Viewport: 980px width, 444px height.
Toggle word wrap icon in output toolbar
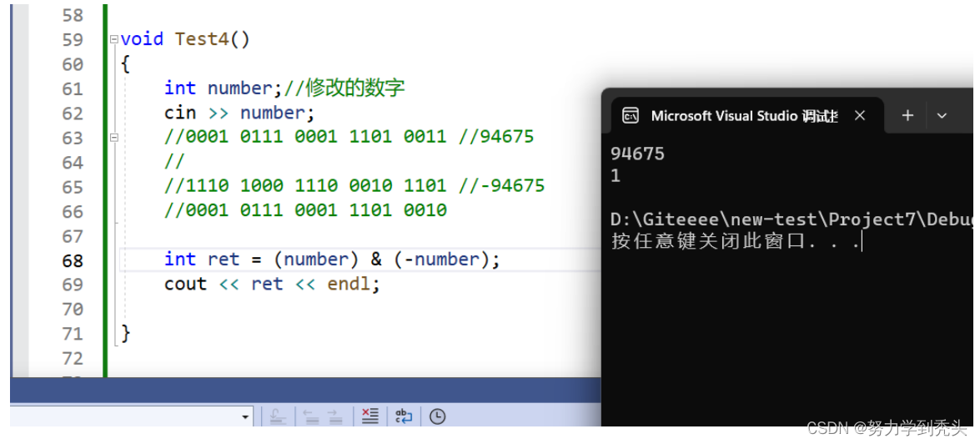404,416
